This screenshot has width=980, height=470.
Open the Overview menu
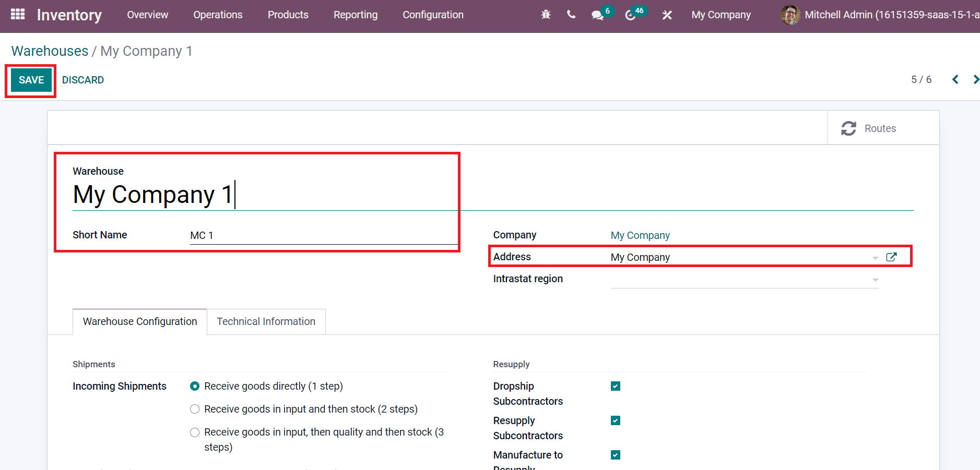coord(148,15)
